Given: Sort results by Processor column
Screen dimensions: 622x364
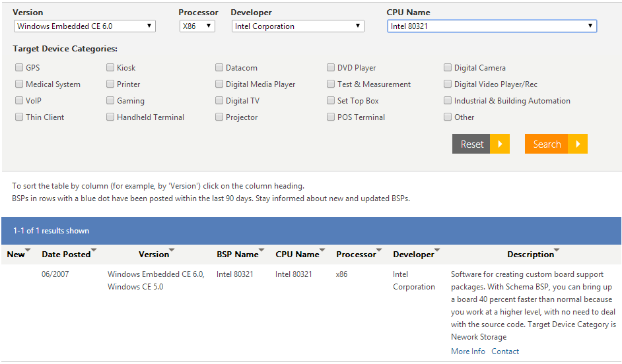Looking at the screenshot, I should point(356,255).
